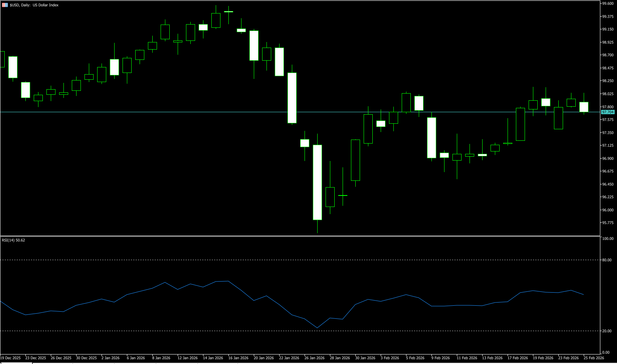Select the active chart tab at bottom left
617x364 pixels.
[x=16, y=363]
